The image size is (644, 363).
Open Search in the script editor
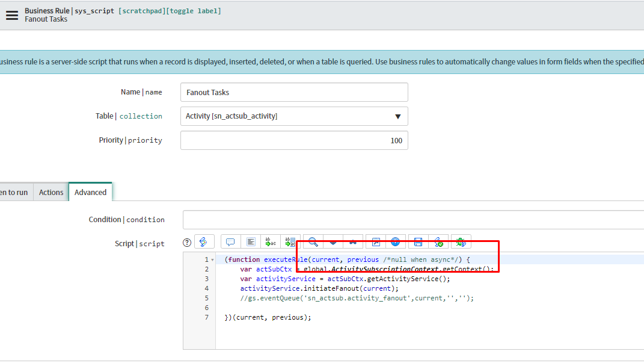click(313, 241)
